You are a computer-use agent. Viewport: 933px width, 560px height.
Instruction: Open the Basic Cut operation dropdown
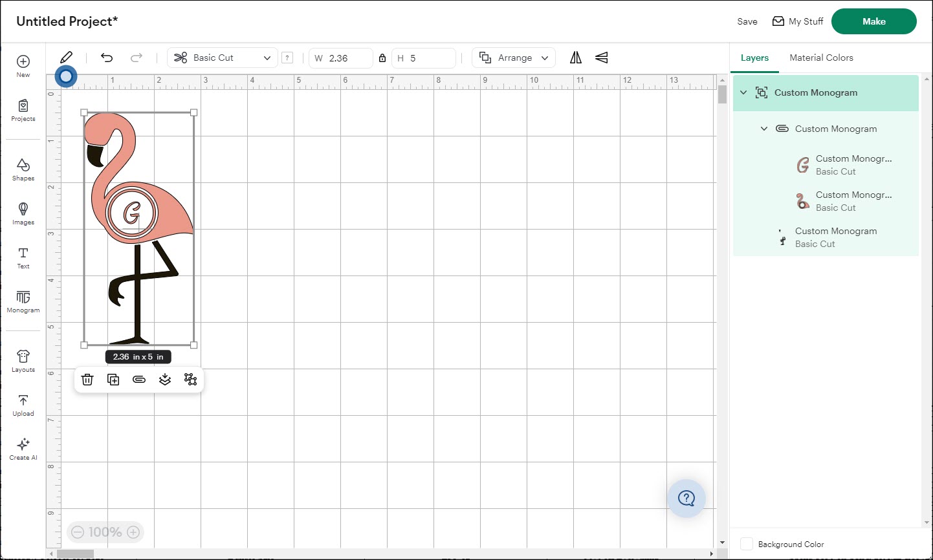click(223, 58)
